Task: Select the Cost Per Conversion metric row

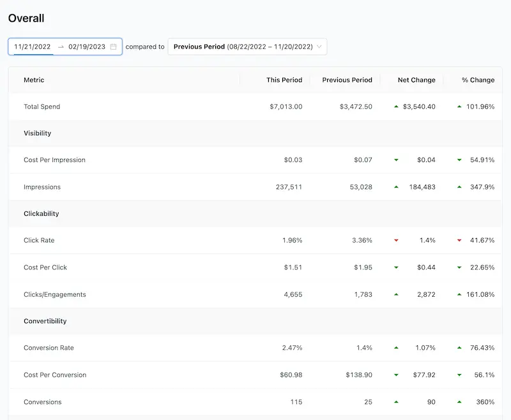Action: click(255, 375)
